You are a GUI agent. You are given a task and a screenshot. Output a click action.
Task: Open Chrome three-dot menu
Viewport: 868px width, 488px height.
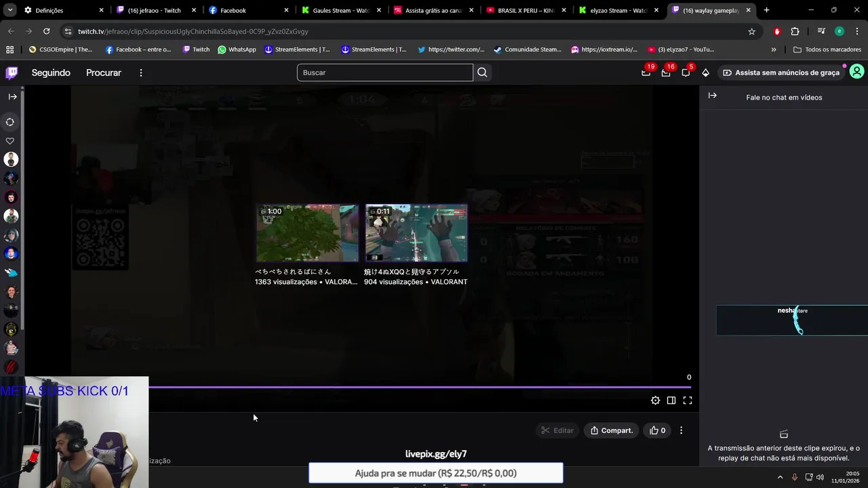click(857, 31)
